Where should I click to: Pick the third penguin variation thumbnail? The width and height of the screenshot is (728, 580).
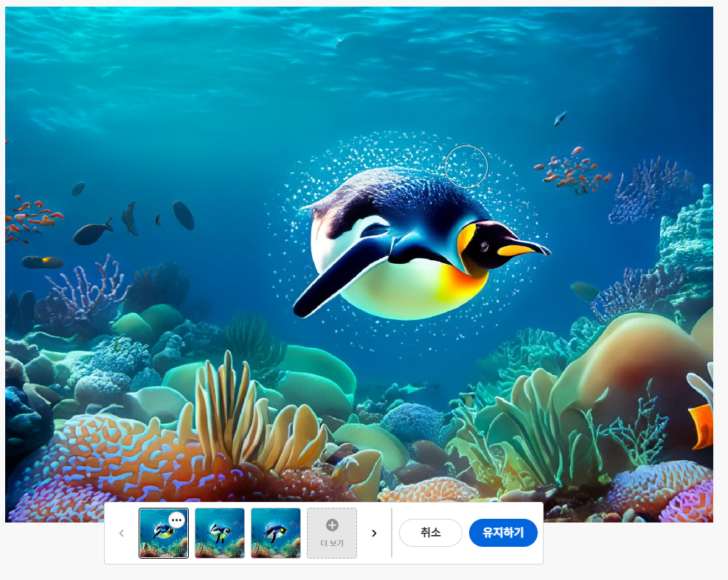[x=276, y=533]
